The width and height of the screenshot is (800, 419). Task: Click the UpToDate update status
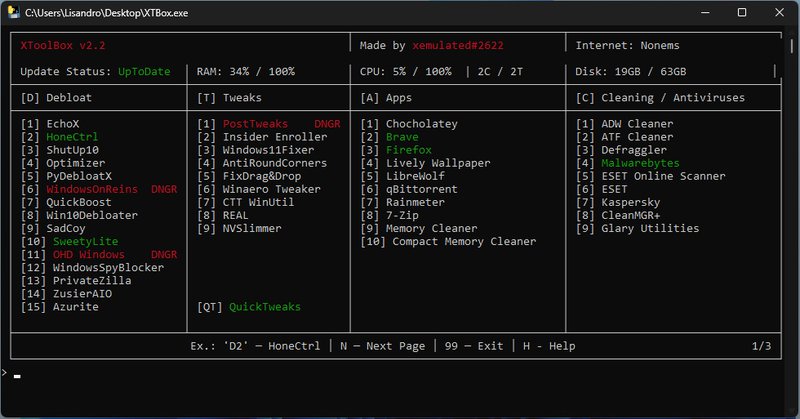click(144, 71)
